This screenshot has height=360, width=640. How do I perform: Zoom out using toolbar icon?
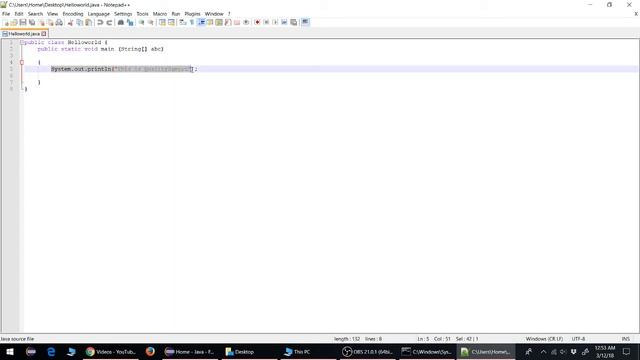coord(151,22)
